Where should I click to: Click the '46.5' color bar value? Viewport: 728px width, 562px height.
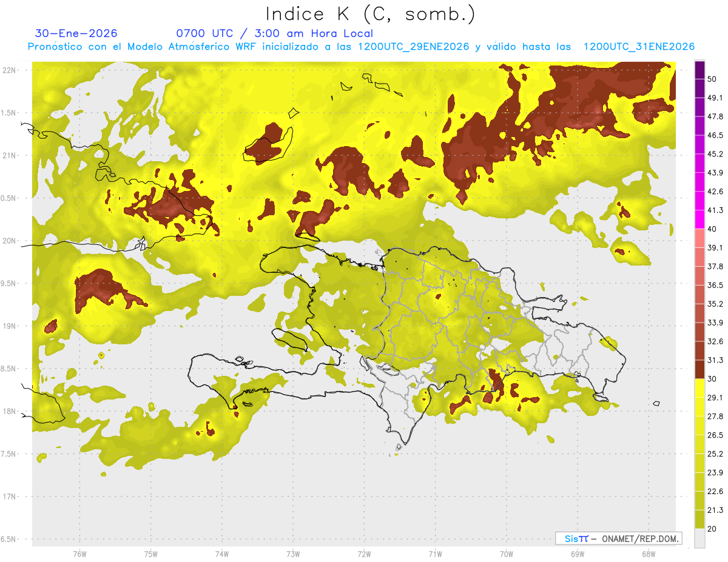click(715, 136)
